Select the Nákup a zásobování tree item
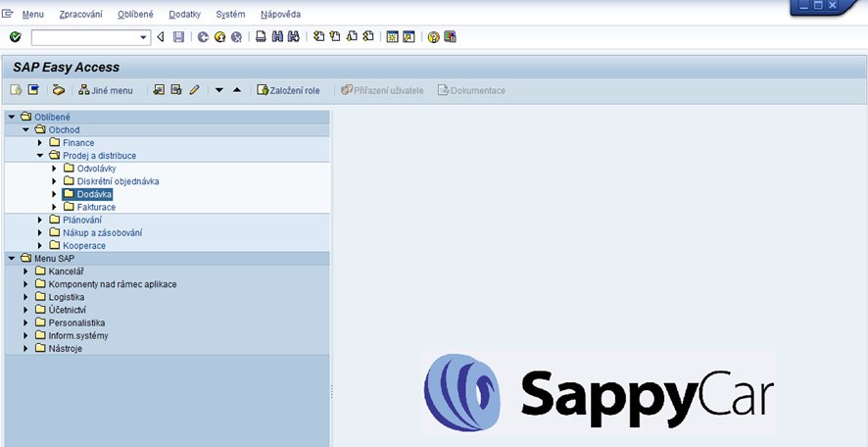The height and width of the screenshot is (447, 868). (103, 232)
